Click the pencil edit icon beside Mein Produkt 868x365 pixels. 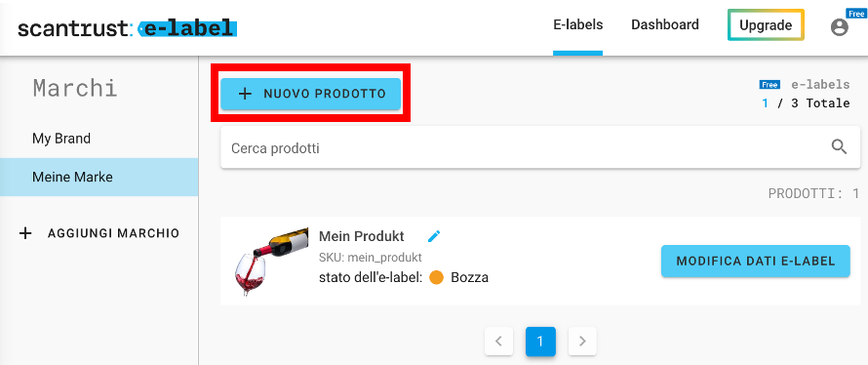tap(434, 236)
